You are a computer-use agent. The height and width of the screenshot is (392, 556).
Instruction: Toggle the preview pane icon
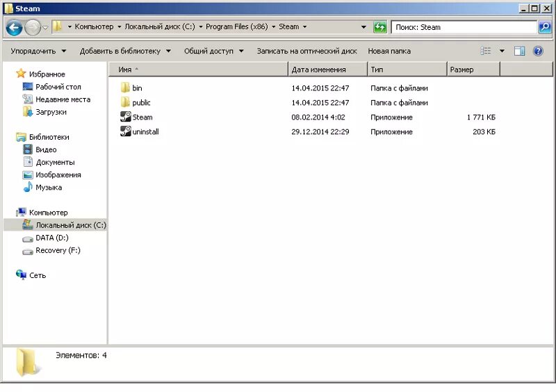[x=519, y=51]
